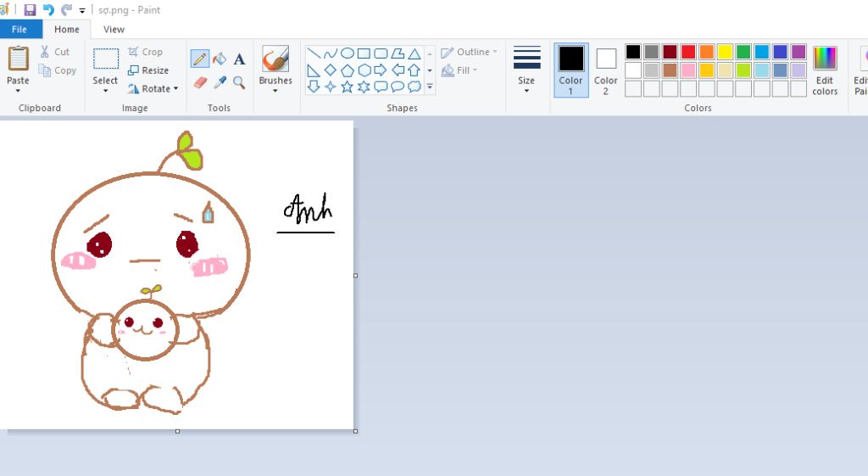
Task: Select the Curve shape
Action: (331, 53)
